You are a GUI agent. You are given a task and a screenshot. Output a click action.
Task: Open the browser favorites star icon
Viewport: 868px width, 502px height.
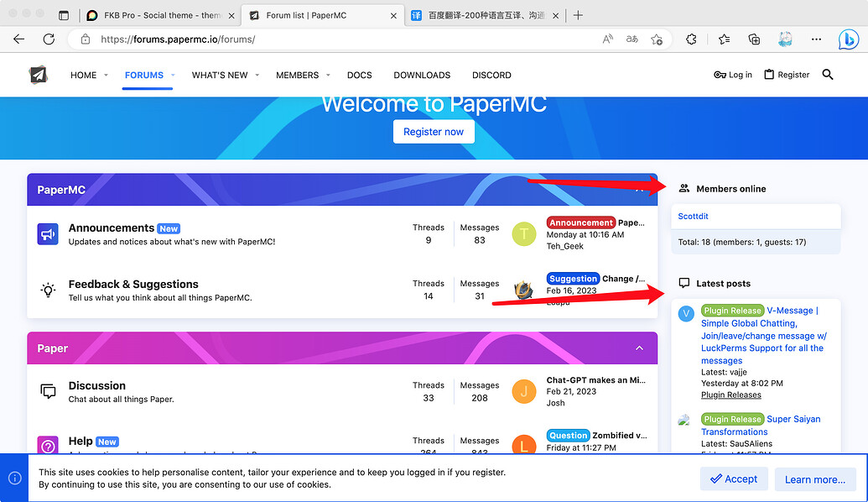tap(724, 39)
